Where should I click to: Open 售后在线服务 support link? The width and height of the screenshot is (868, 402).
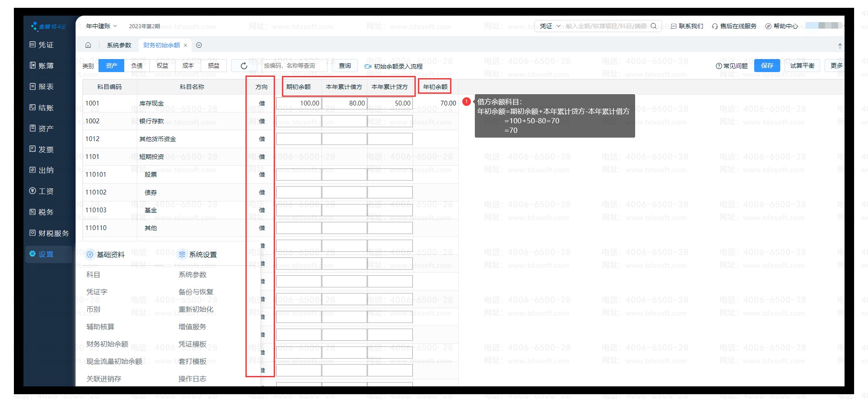734,26
